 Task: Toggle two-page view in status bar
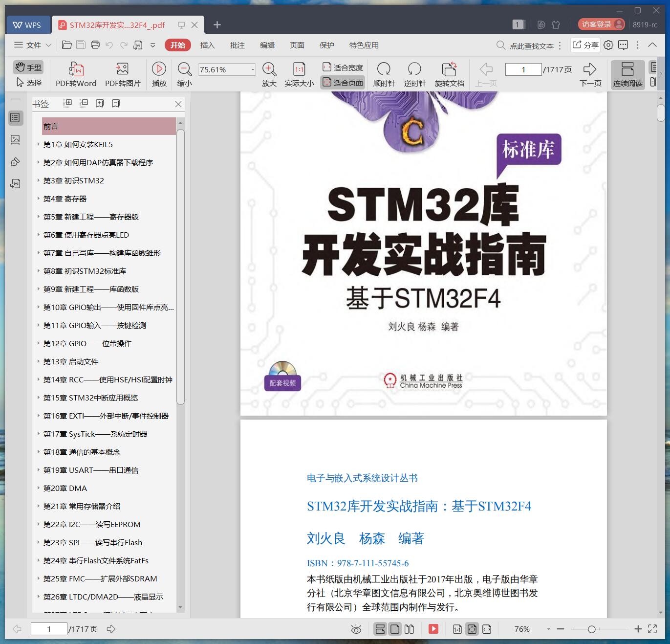pyautogui.click(x=410, y=629)
